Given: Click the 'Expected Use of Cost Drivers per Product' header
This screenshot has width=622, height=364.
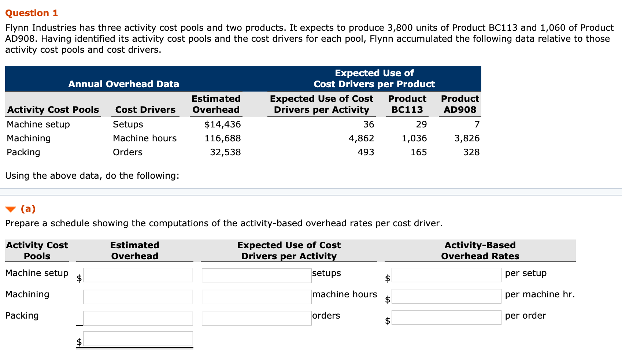Looking at the screenshot, I should [374, 79].
